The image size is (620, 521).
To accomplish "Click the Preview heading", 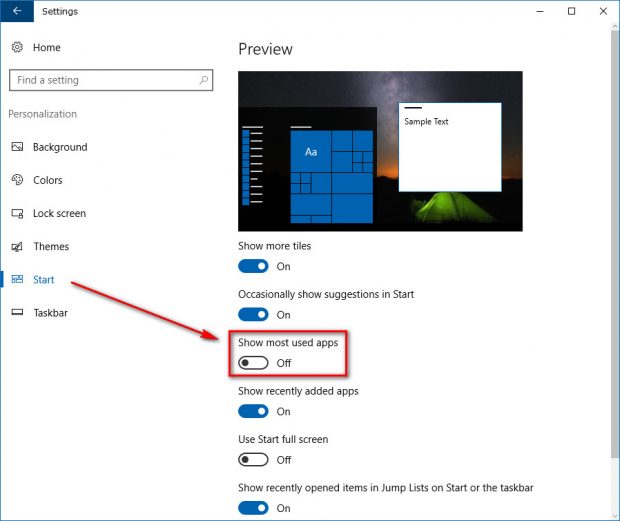I will pyautogui.click(x=265, y=49).
